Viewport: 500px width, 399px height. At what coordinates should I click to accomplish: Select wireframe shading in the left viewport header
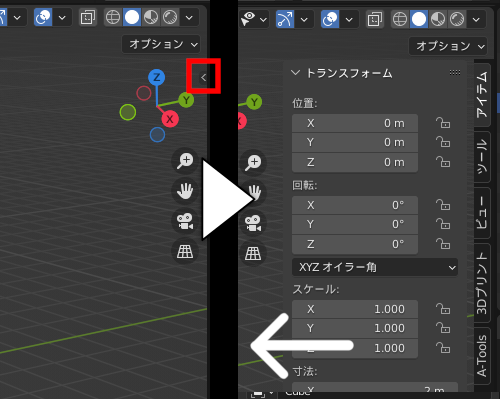tap(113, 17)
